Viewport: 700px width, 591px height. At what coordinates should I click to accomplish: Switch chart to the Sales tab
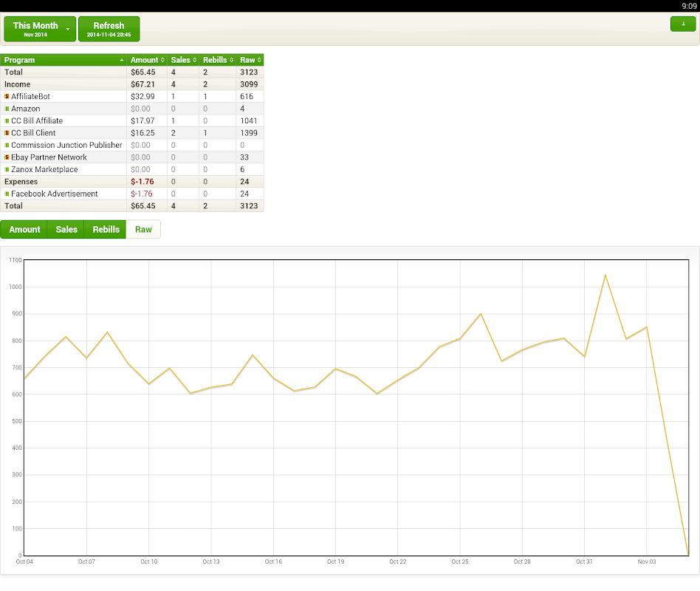(x=66, y=229)
